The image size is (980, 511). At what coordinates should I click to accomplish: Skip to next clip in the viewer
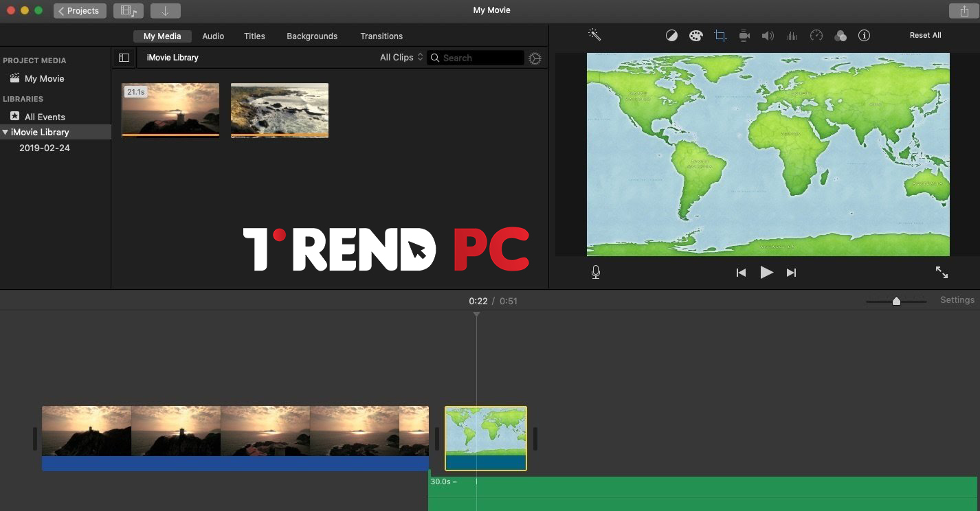[x=791, y=273]
